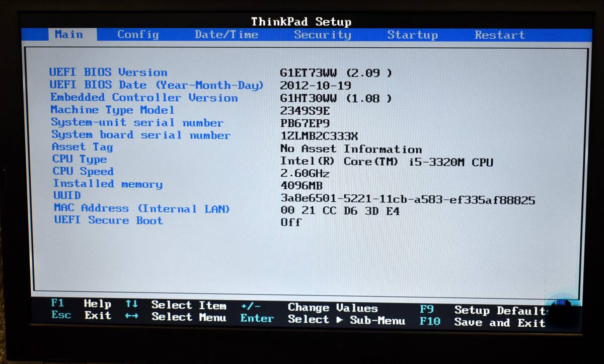Click BIOS version value G1ET73WW (2.09)
The width and height of the screenshot is (604, 364).
point(336,73)
